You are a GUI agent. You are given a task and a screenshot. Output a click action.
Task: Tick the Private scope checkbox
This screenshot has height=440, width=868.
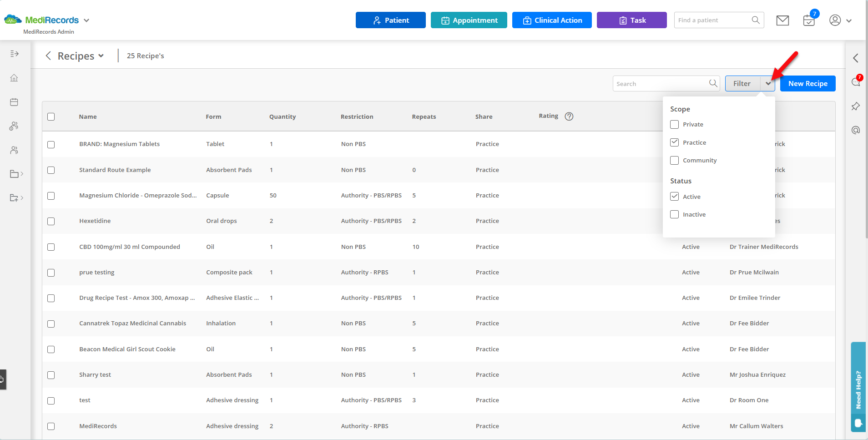pyautogui.click(x=675, y=124)
